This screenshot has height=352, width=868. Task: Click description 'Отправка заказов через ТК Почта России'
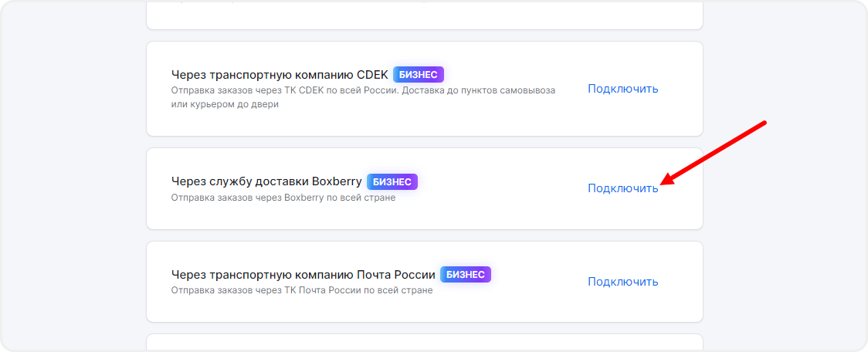tap(301, 291)
